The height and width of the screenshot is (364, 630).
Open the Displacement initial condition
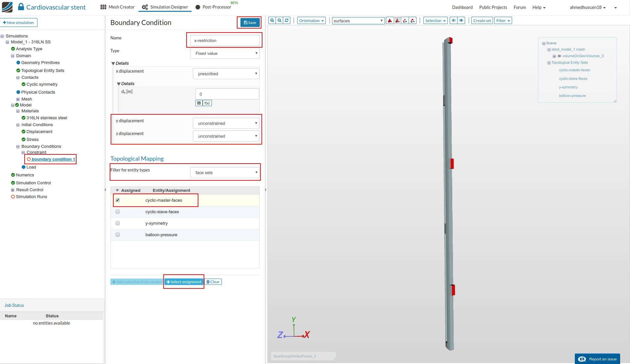click(x=37, y=132)
